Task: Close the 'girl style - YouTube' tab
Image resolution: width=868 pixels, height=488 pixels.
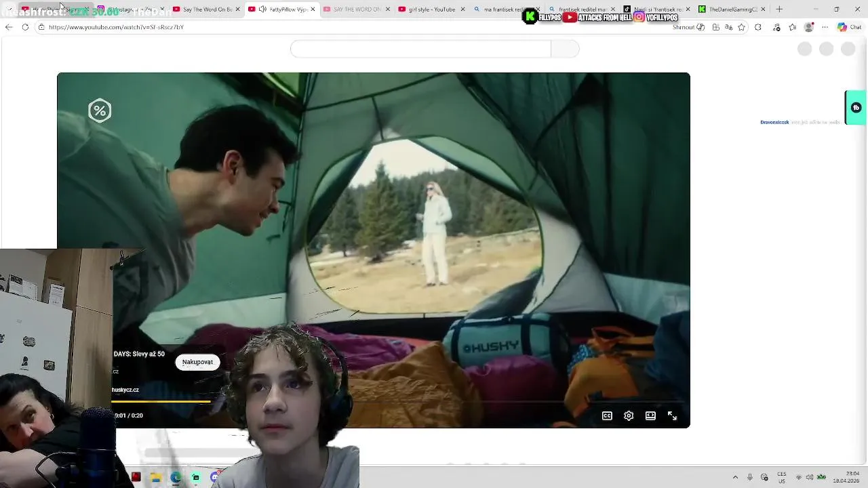Action: [x=463, y=9]
